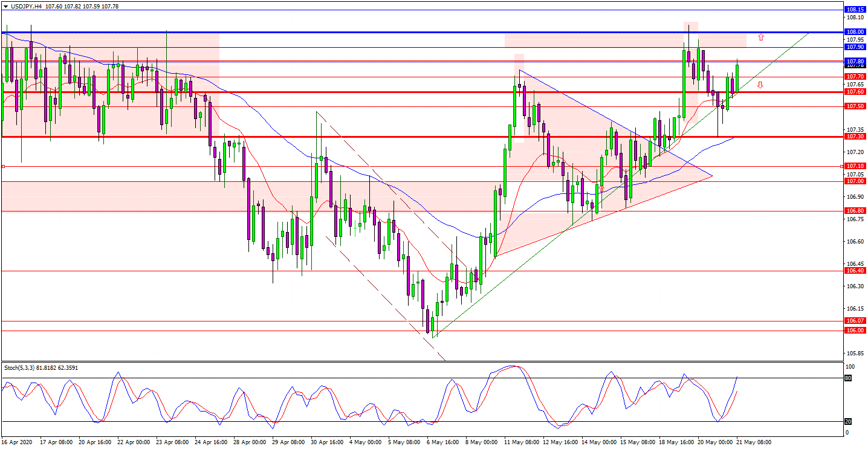Viewport: 868px width, 449px height.
Task: Click the 107.95 price scale value
Action: click(x=855, y=39)
